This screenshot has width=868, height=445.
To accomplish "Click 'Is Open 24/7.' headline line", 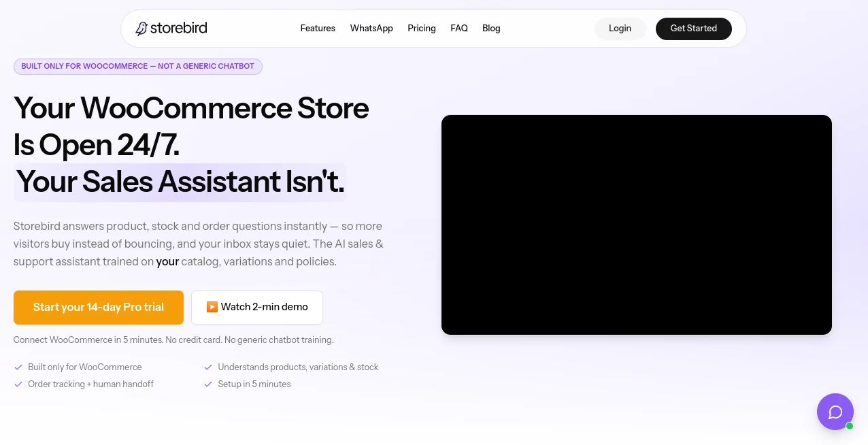I will (x=96, y=145).
